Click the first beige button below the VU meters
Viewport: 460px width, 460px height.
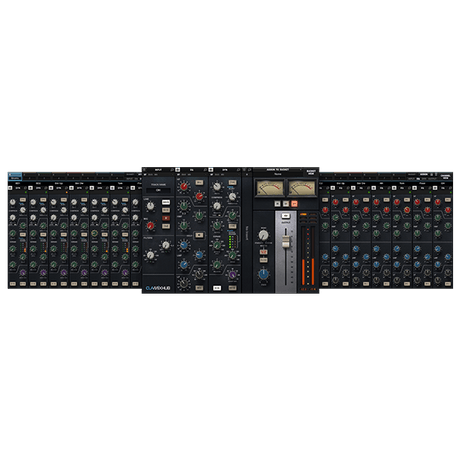point(277,204)
